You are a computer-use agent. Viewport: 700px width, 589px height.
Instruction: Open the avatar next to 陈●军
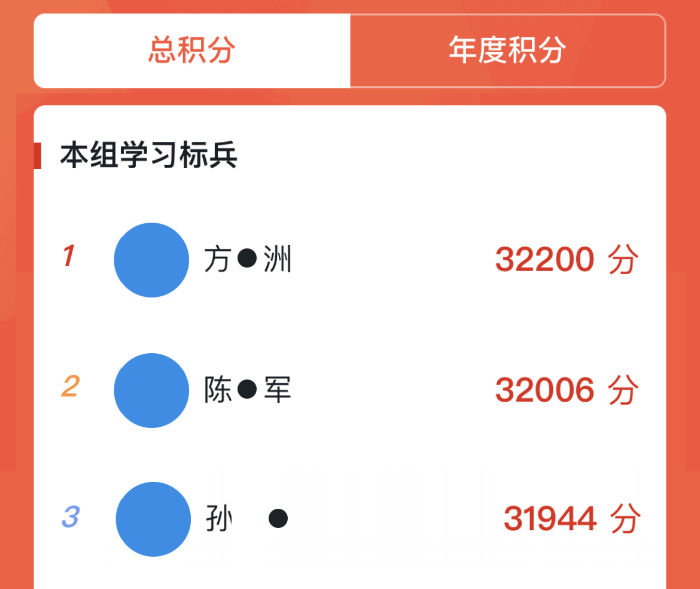click(x=151, y=390)
